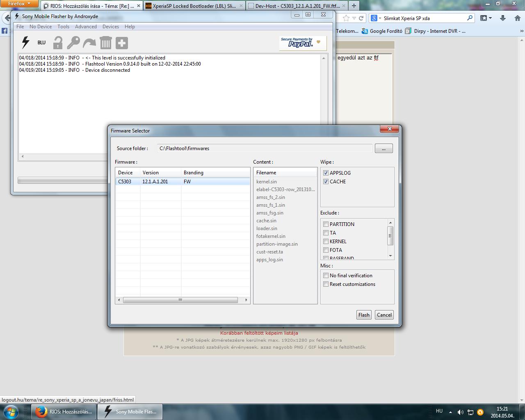The width and height of the screenshot is (525, 420).
Task: Click the Cancel button
Action: click(384, 315)
